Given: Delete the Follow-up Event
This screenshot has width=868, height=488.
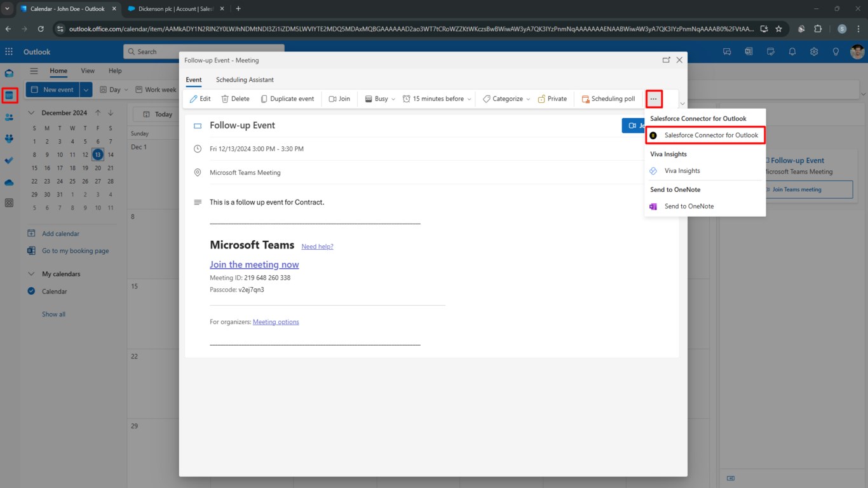Looking at the screenshot, I should [235, 98].
